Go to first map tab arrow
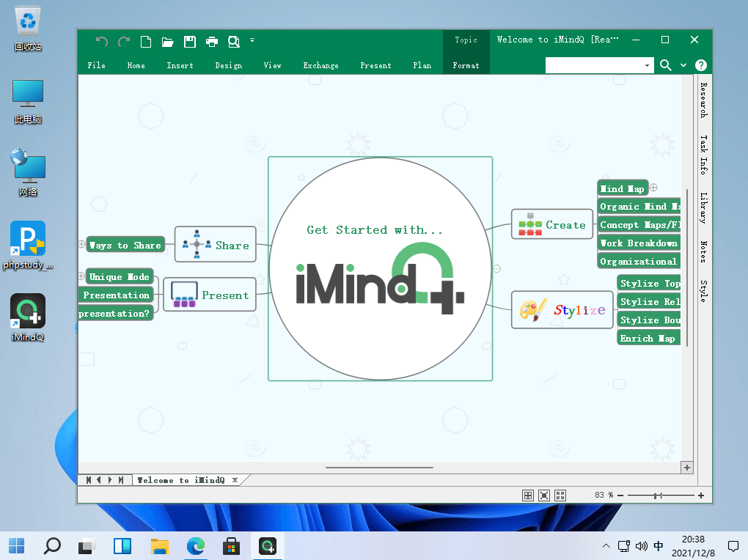 point(89,480)
